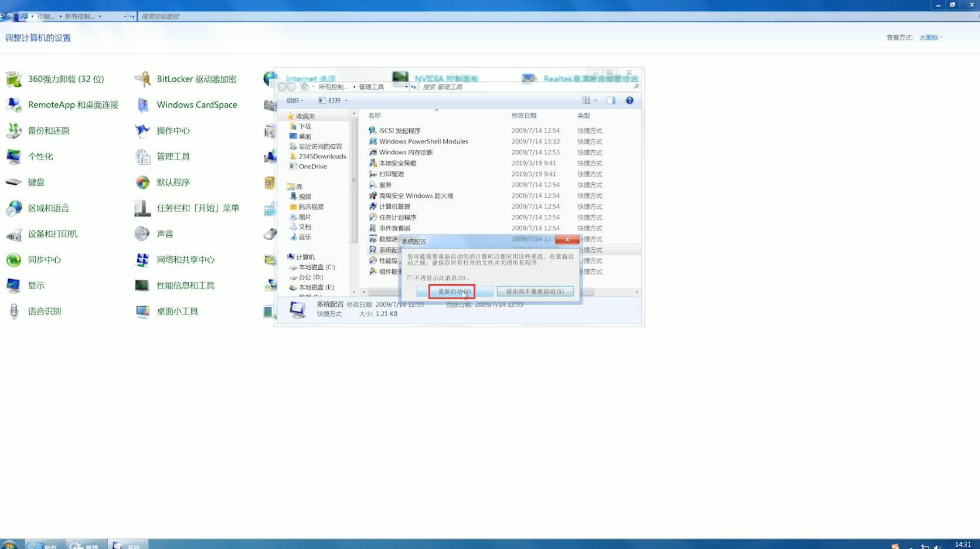Change view icon in 管理工具 toolbar
The image size is (980, 549).
pyautogui.click(x=586, y=100)
